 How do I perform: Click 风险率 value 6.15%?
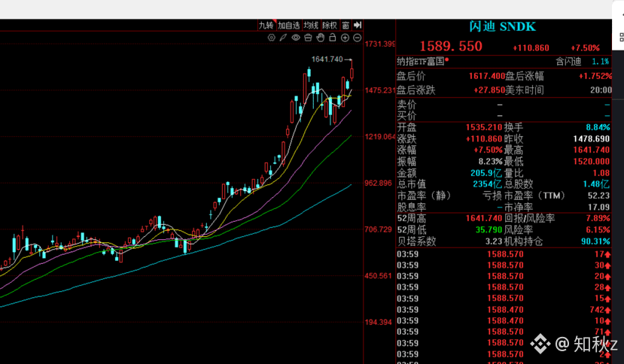[598, 230]
